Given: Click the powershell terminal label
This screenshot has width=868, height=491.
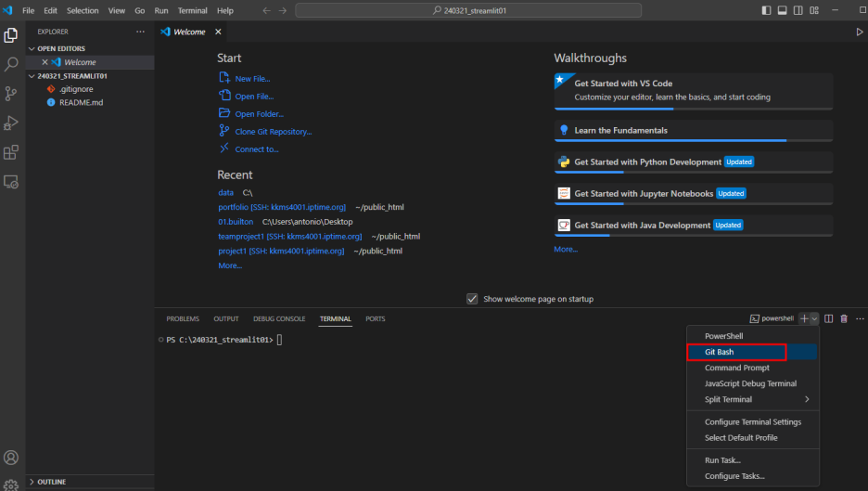Looking at the screenshot, I should click(772, 318).
